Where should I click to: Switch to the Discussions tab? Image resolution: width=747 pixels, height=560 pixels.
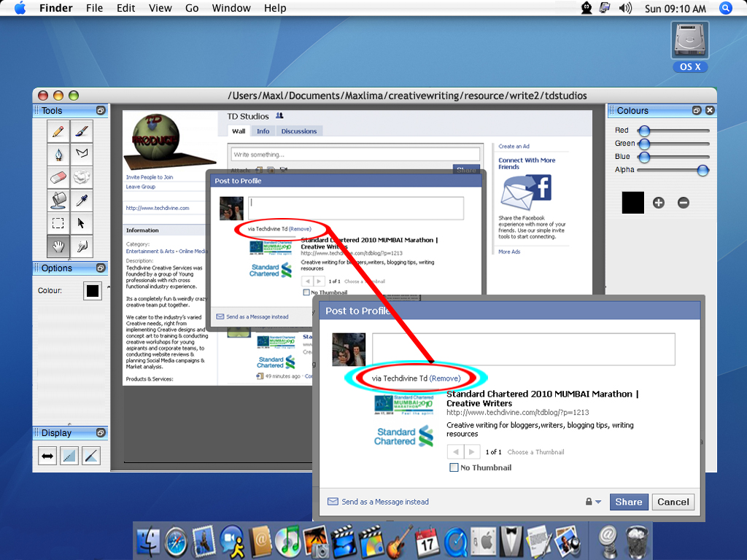tap(299, 131)
